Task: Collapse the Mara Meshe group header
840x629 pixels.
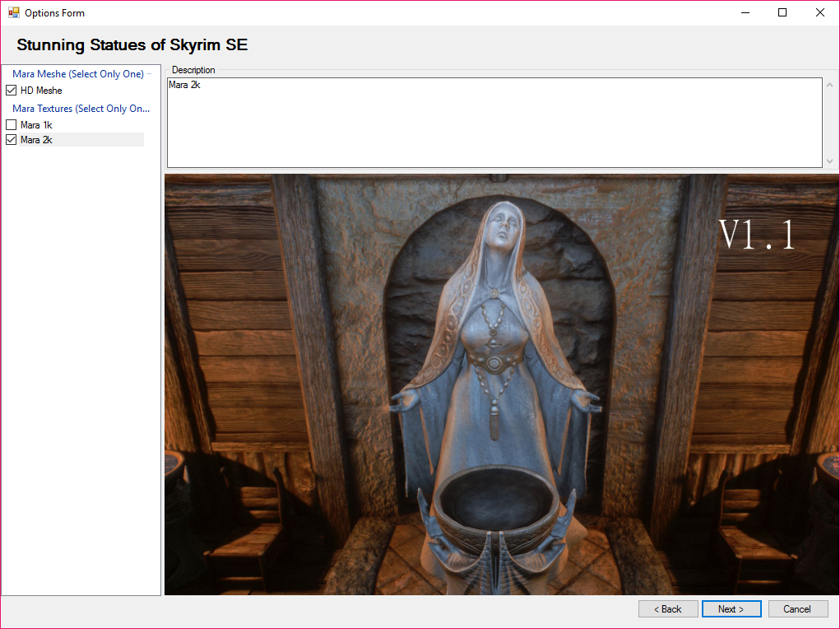Action: [x=78, y=74]
